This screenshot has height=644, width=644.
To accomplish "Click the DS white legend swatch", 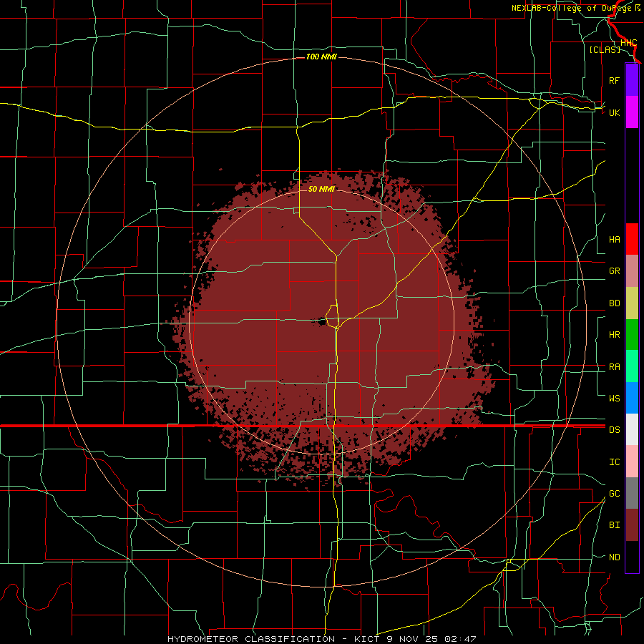I will click(x=632, y=429).
